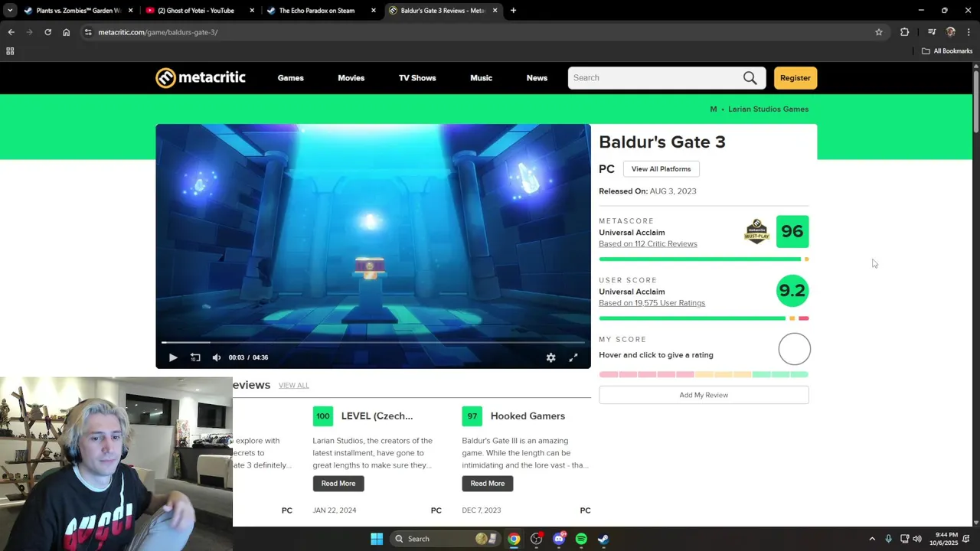Screen dimensions: 980x551
Task: Open the Movies menu
Action: 351,78
